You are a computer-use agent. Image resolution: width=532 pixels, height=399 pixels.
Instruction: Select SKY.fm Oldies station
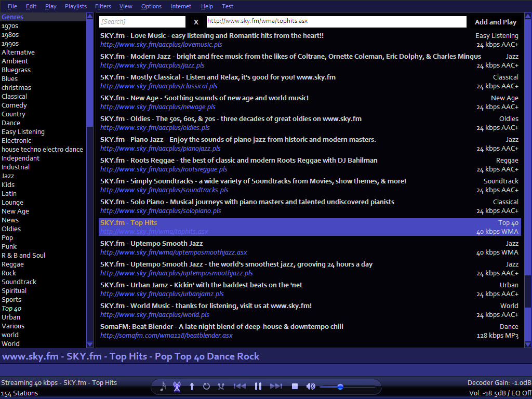point(310,123)
